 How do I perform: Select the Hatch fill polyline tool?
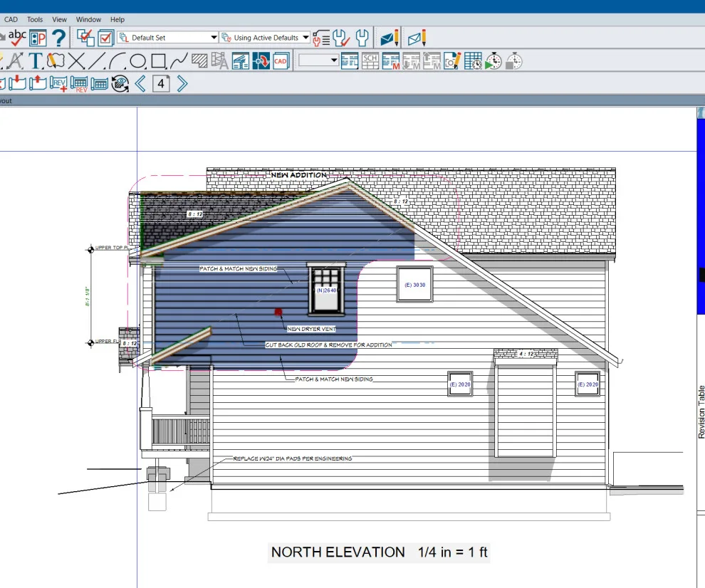(199, 61)
